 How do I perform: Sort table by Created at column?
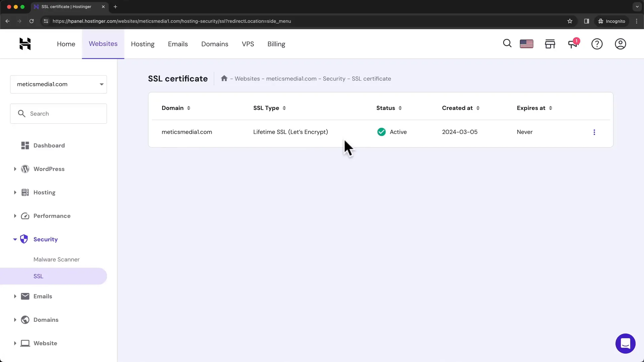point(461,108)
